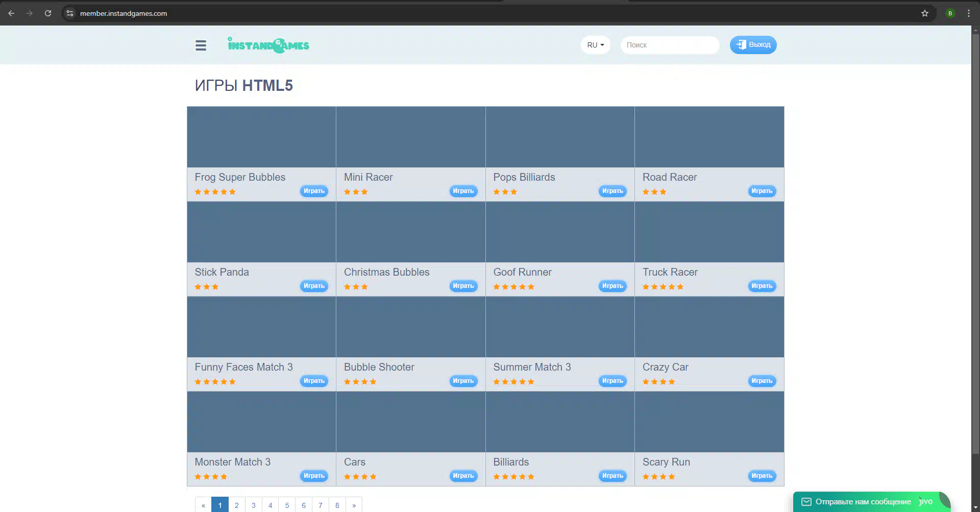The height and width of the screenshot is (512, 980).
Task: Go to pagination page 6
Action: coord(304,505)
